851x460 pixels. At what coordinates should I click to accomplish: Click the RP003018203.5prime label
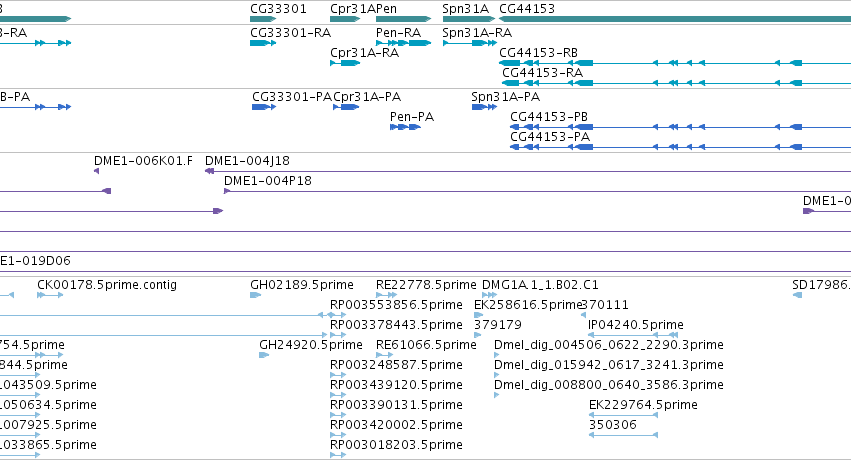(396, 445)
